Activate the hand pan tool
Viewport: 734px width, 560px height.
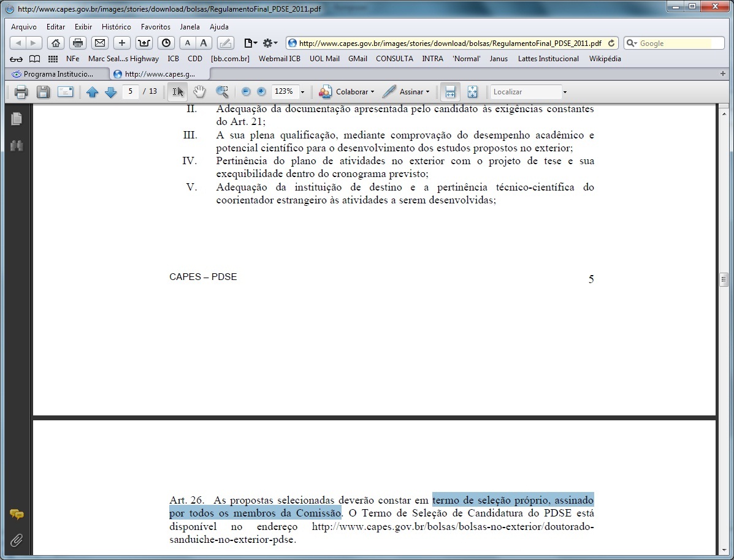tap(199, 92)
